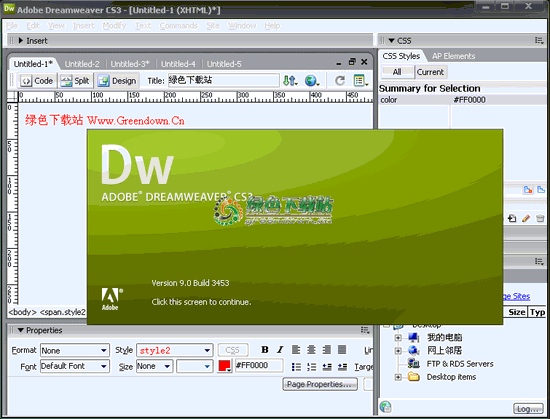Viewport: 550px width, 419px height.
Task: Collapse the CSS panel group
Action: [391, 41]
